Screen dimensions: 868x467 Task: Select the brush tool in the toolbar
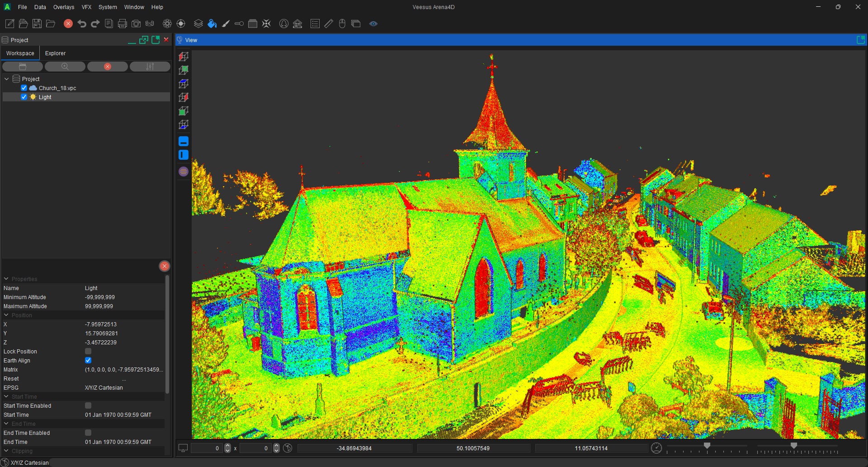tap(226, 24)
